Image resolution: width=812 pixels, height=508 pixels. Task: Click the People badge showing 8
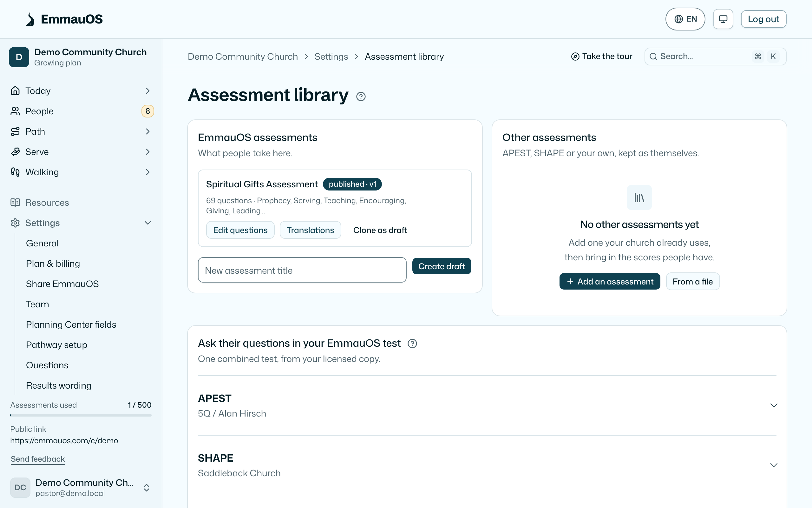click(147, 111)
